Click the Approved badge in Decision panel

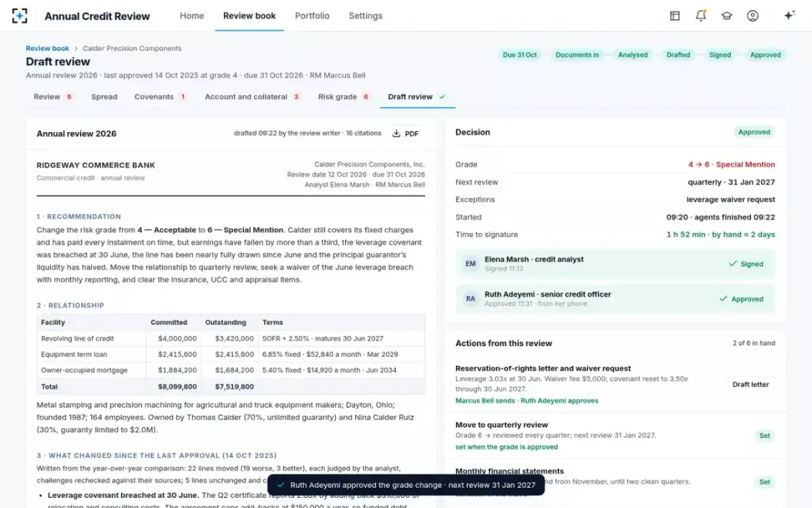click(754, 132)
